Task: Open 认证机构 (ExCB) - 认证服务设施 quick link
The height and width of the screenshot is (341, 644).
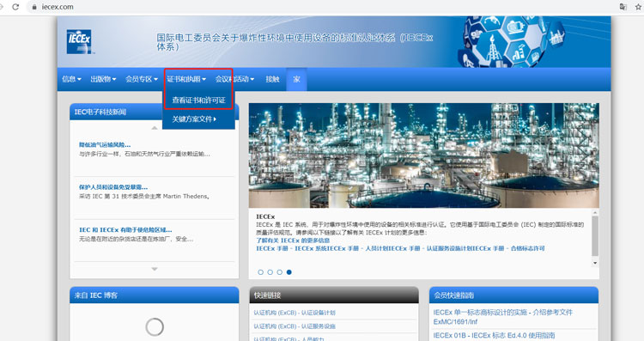Action: point(295,326)
